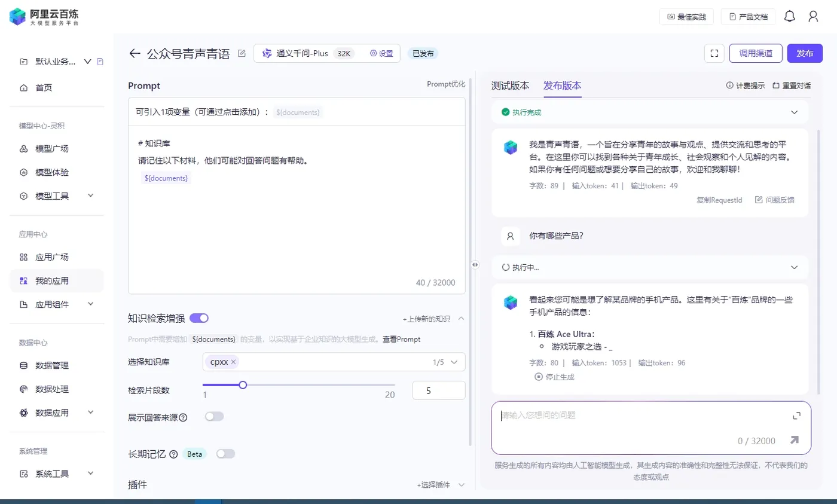Viewport: 837px width, 504px height.
Task: Switch to the 发布版本 tab
Action: point(562,85)
